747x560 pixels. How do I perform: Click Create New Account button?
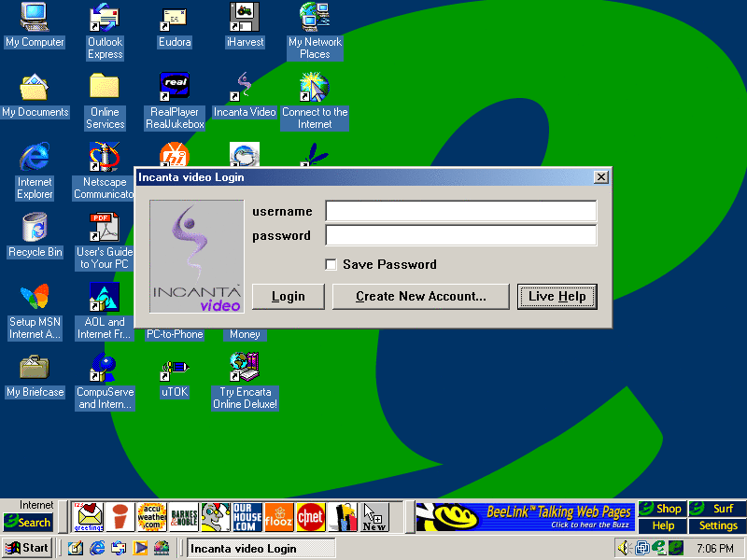[421, 297]
